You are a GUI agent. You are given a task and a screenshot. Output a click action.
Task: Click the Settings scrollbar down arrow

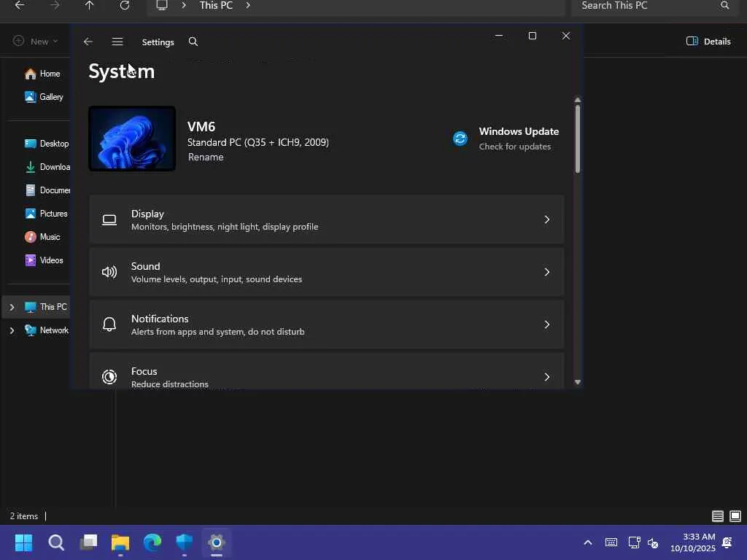tap(578, 382)
